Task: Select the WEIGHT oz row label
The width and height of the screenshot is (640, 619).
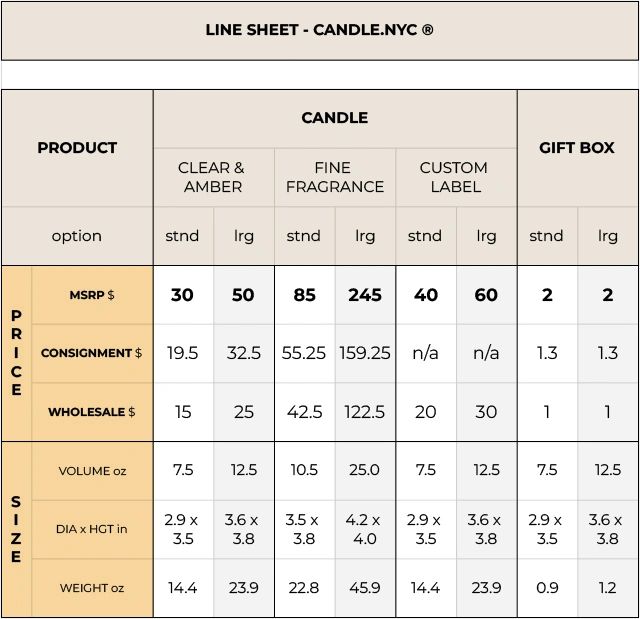Action: [x=91, y=588]
